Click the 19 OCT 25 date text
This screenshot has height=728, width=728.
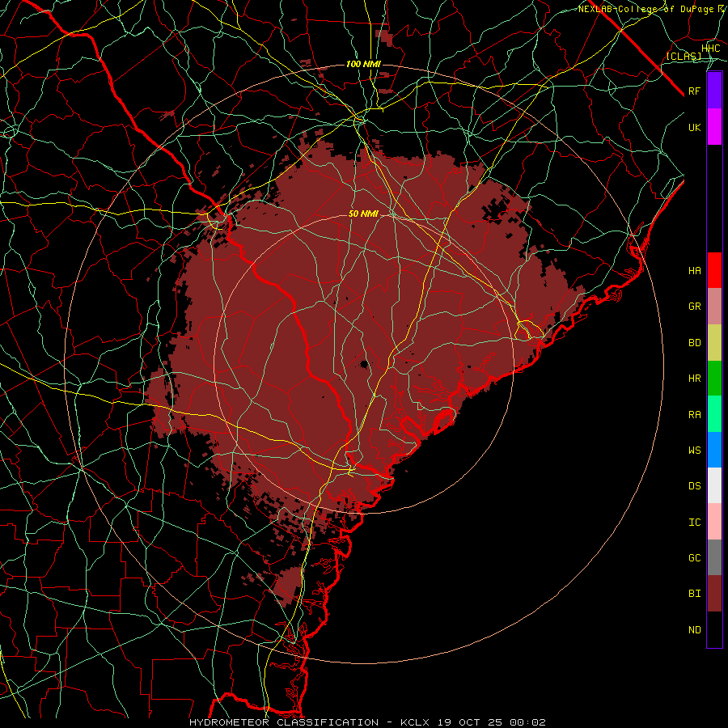tap(472, 722)
